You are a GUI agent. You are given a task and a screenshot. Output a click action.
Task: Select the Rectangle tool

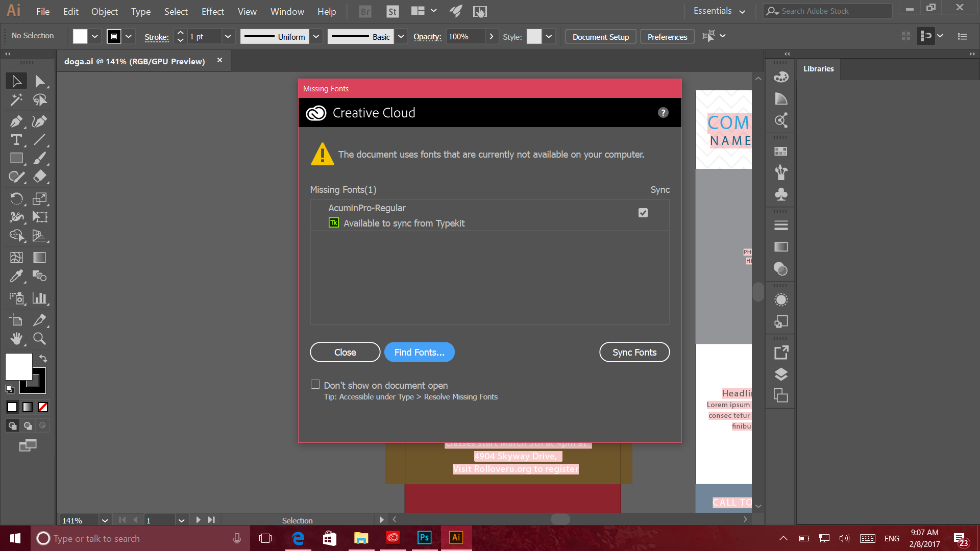16,158
